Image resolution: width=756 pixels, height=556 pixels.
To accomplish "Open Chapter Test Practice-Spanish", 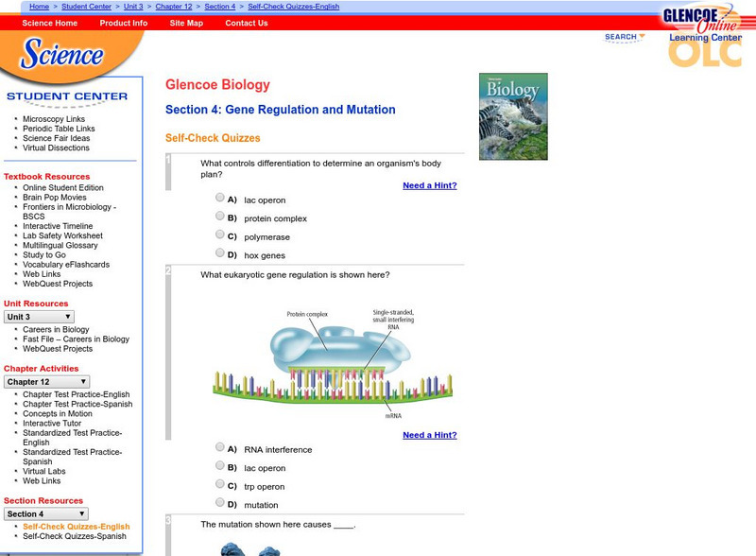I will (77, 404).
